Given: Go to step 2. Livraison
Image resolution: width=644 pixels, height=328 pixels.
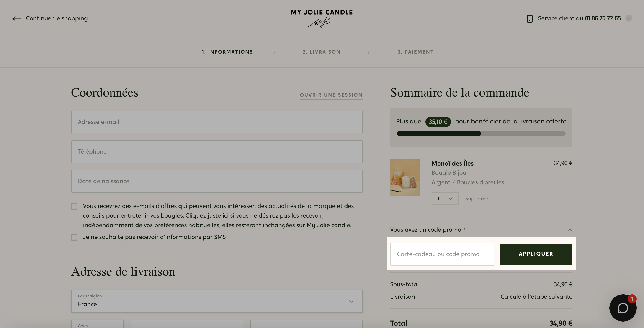Looking at the screenshot, I should [x=322, y=52].
